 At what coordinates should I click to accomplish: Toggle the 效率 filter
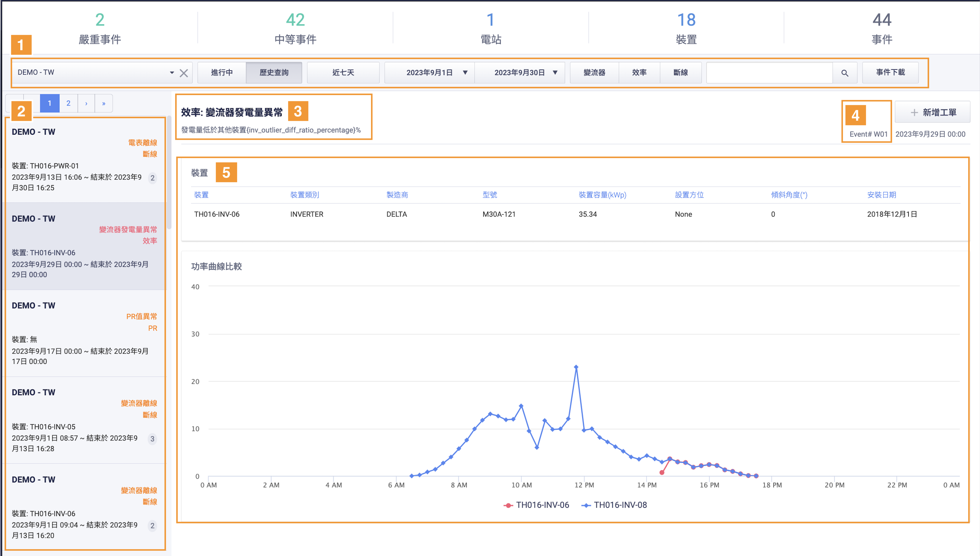[x=639, y=73]
